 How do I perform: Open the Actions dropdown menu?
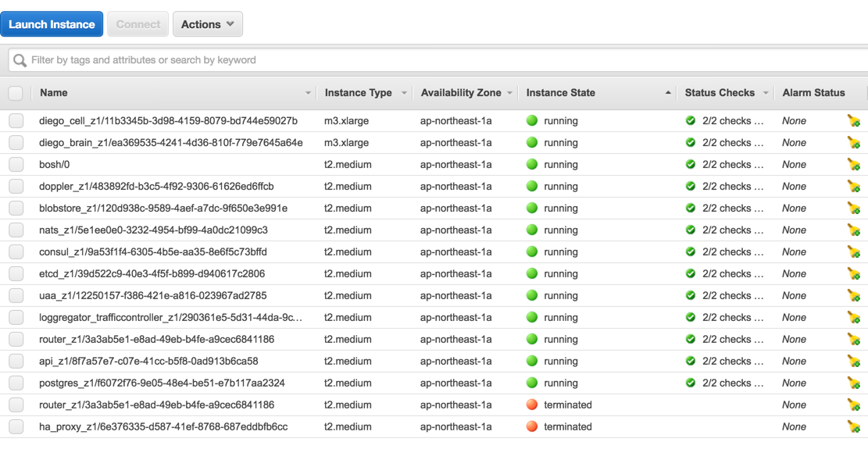click(x=208, y=24)
